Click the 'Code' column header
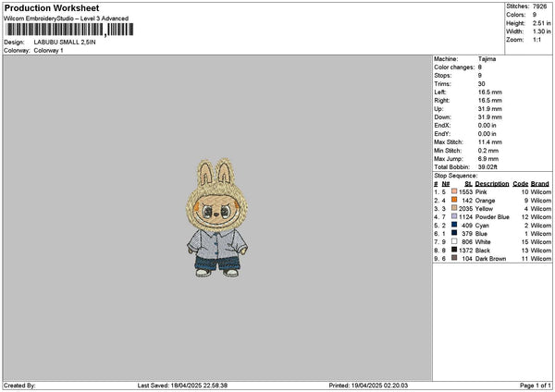 point(520,184)
